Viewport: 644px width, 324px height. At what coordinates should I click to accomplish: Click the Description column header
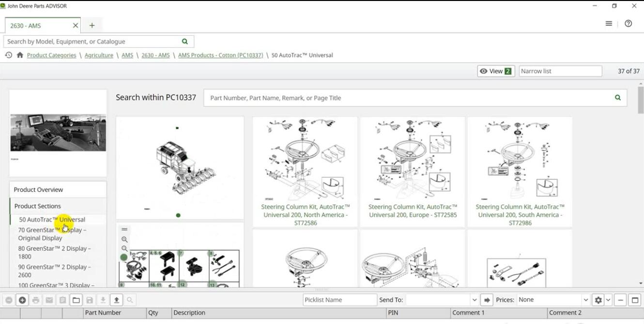(279, 313)
